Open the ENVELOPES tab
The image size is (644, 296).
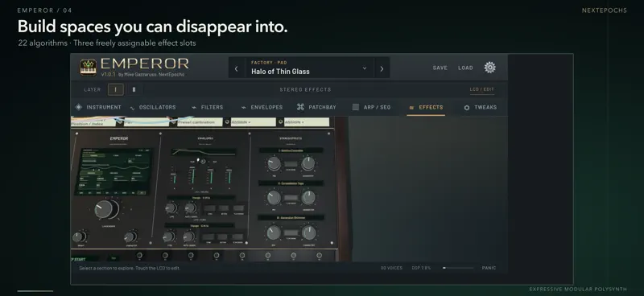262,107
